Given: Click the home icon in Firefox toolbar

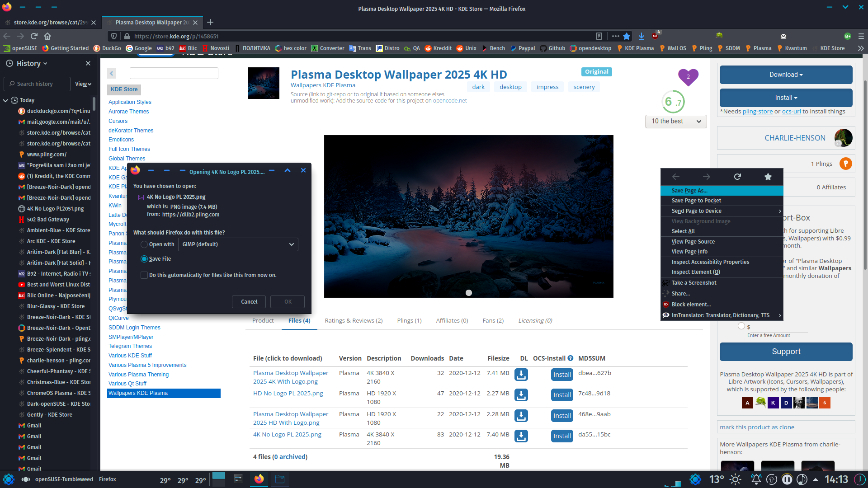Looking at the screenshot, I should (47, 36).
